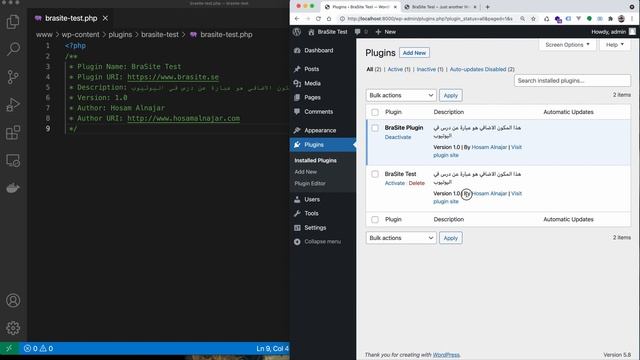Click the bottom Apply button
This screenshot has height=360, width=640.
click(x=451, y=238)
